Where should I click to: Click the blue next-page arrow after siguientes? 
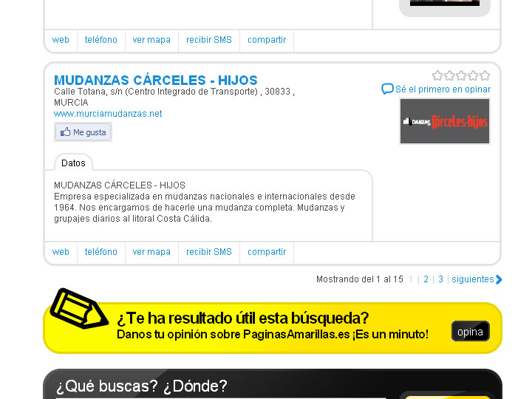click(499, 279)
